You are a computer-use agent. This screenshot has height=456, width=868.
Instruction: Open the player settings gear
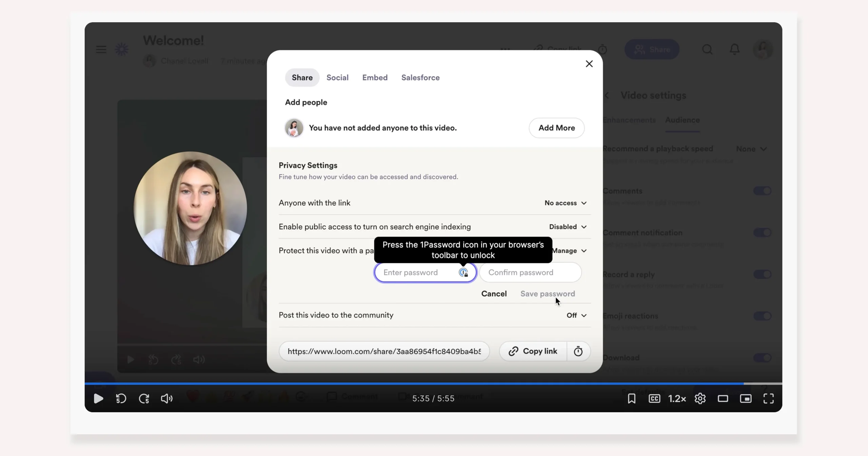click(x=700, y=398)
